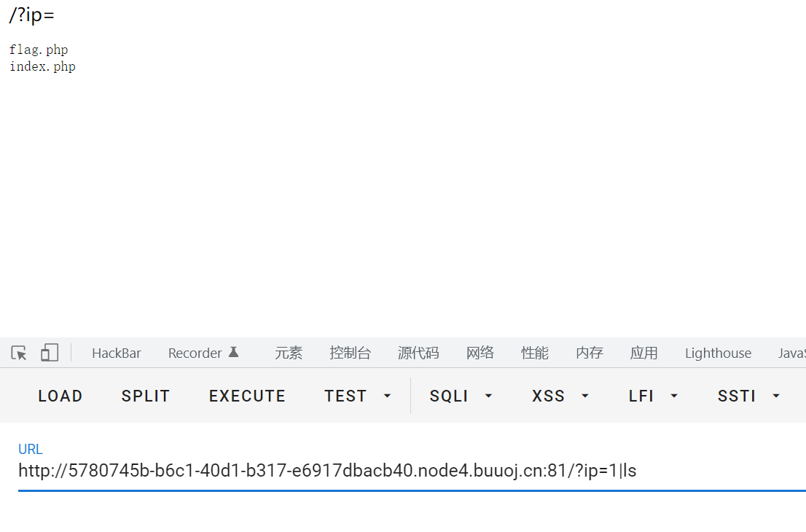Open the 源代码 (Sources) tab

[418, 353]
